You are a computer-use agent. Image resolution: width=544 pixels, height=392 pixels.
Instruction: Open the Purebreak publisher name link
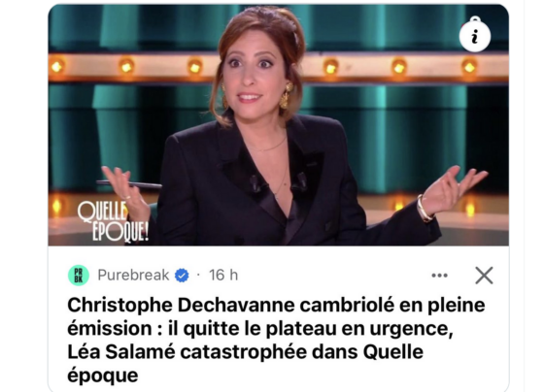point(134,276)
